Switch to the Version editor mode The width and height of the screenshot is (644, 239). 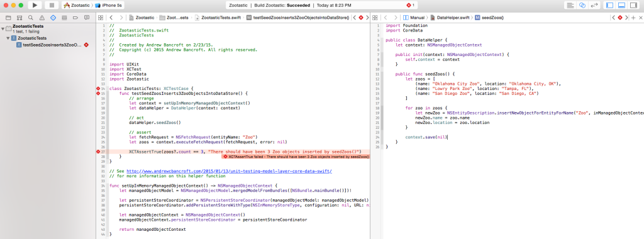pyautogui.click(x=594, y=5)
